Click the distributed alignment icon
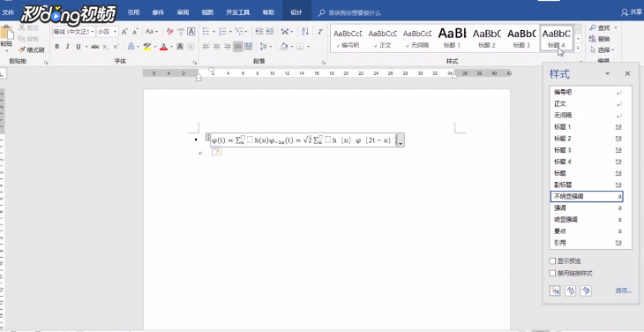The image size is (644, 332). (x=249, y=47)
